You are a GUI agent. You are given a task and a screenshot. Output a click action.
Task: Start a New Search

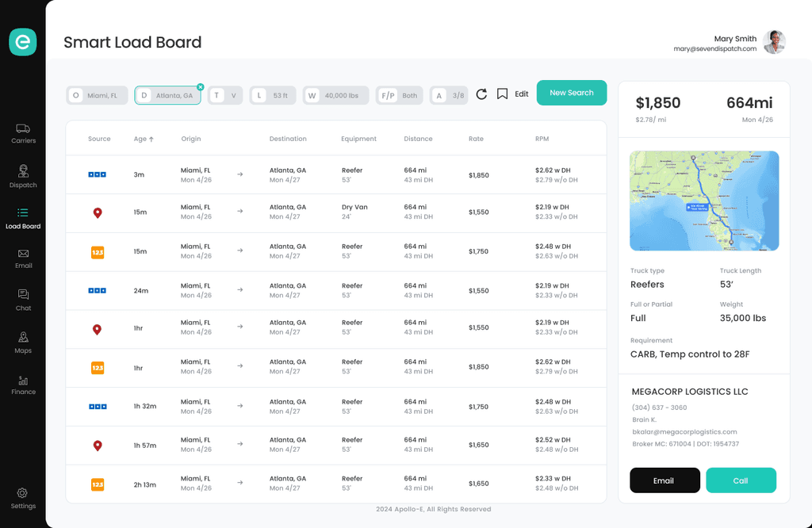coord(572,93)
